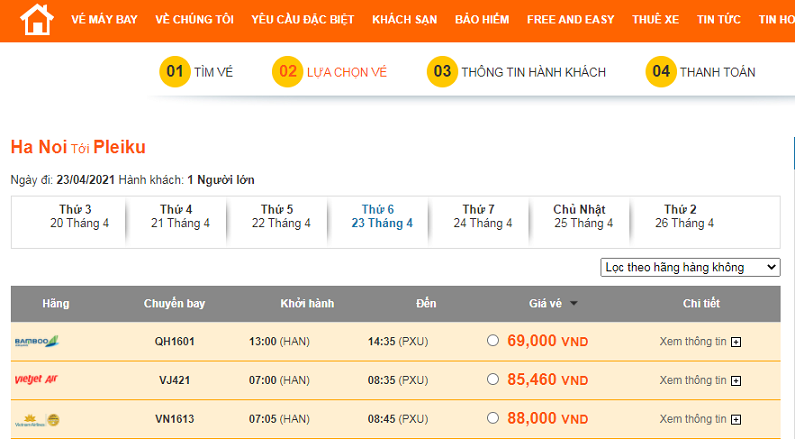The image size is (795, 439).
Task: Click the Vietnam Airlines logo
Action: pos(37,420)
